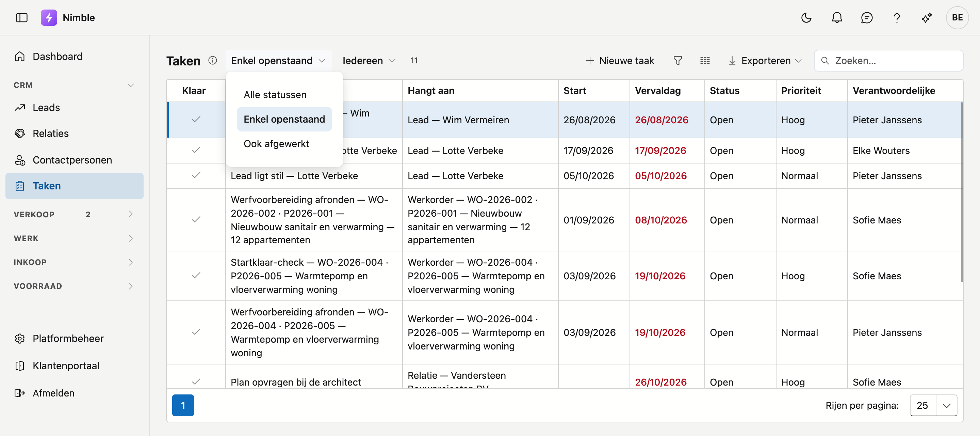Open Klantenportaal
Image resolution: width=980 pixels, height=436 pixels.
tap(75, 365)
